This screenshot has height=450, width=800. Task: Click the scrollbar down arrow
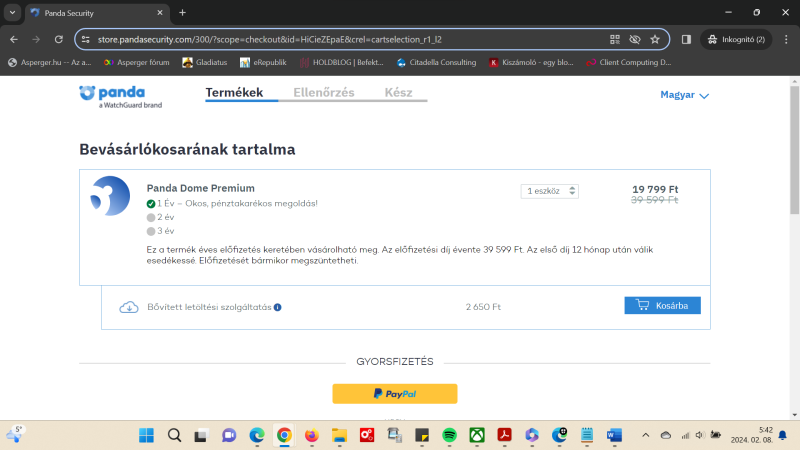[794, 415]
